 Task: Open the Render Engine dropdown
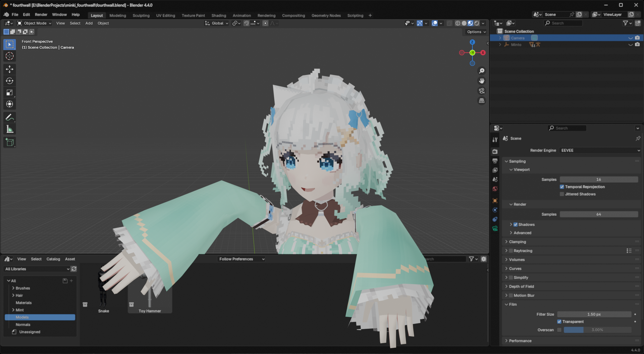[x=600, y=150]
